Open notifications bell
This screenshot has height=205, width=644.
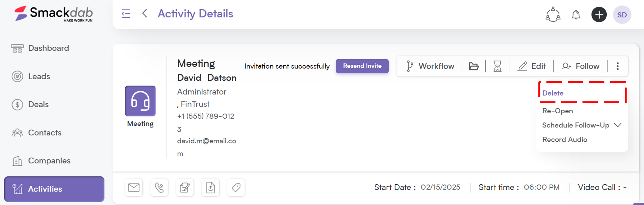tap(576, 15)
